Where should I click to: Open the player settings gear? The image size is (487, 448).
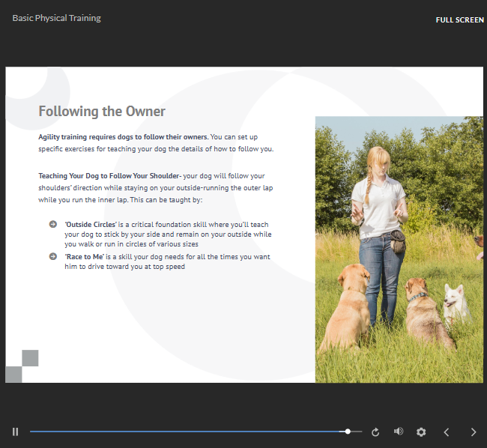pos(421,432)
